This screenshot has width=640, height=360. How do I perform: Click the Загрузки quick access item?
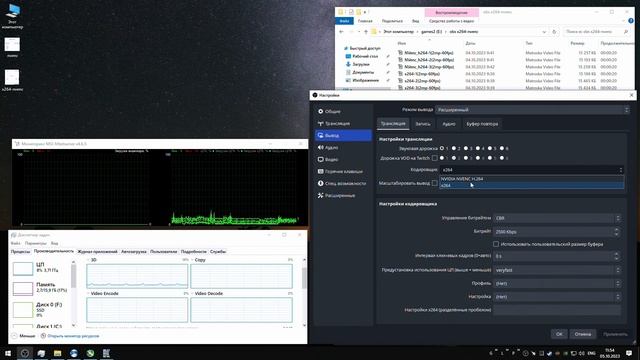click(361, 64)
